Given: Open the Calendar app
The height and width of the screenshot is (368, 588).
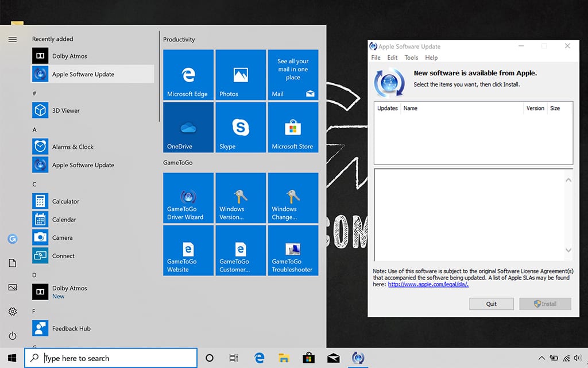Looking at the screenshot, I should (x=92, y=219).
